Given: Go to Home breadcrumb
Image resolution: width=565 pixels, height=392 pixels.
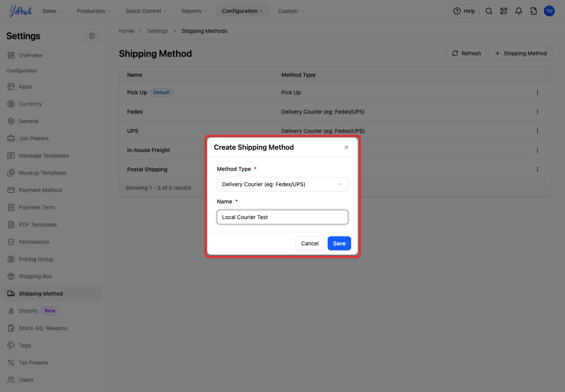Looking at the screenshot, I should [x=126, y=31].
